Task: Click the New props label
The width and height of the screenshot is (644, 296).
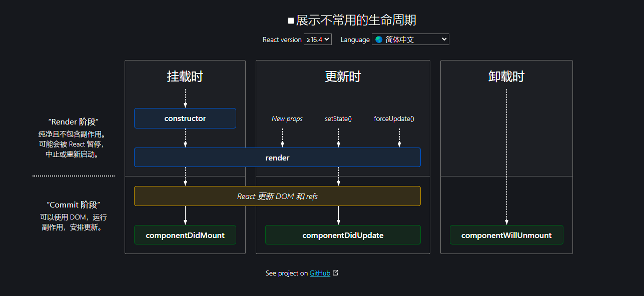Action: point(287,118)
